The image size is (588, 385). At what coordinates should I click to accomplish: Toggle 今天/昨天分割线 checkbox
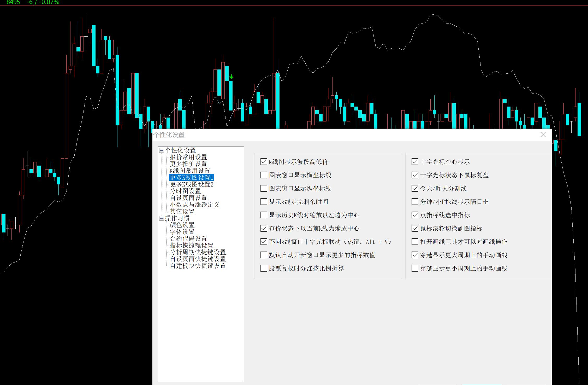tap(415, 189)
